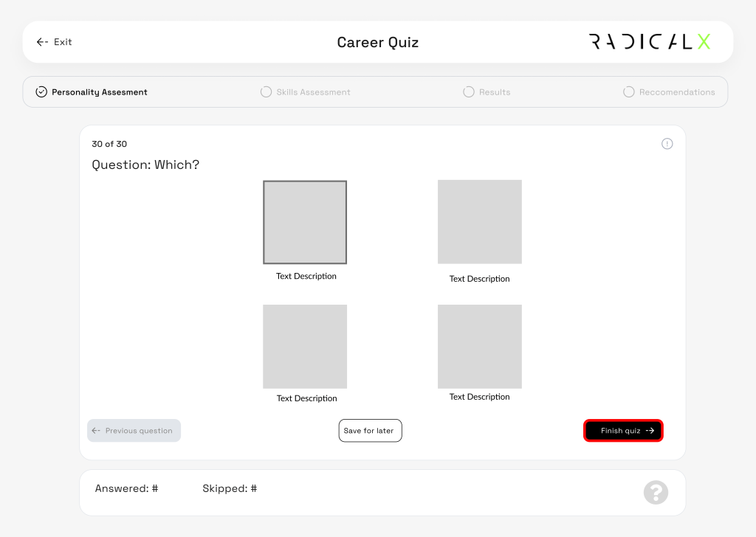Click the Results step circle icon
Image resolution: width=756 pixels, height=537 pixels.
pyautogui.click(x=468, y=92)
